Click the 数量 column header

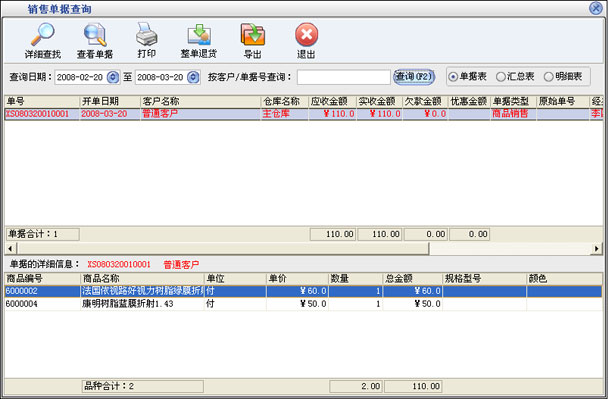[x=356, y=279]
